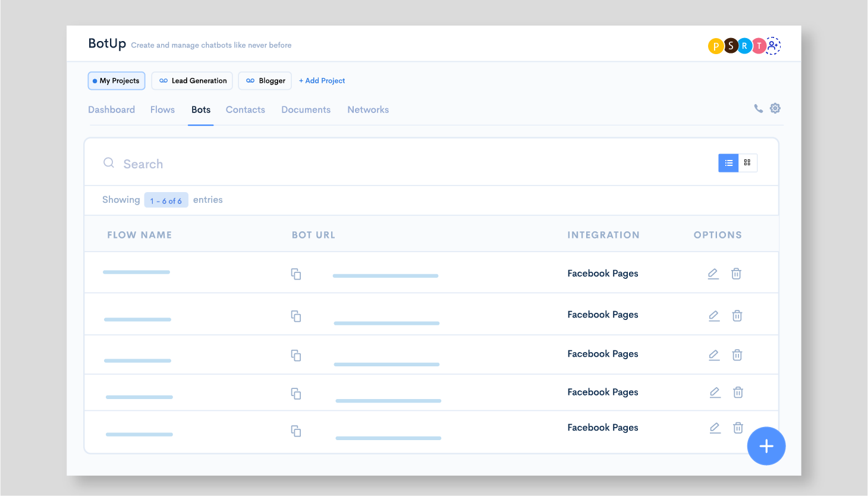Edit the first bot using the pencil icon

(x=713, y=274)
